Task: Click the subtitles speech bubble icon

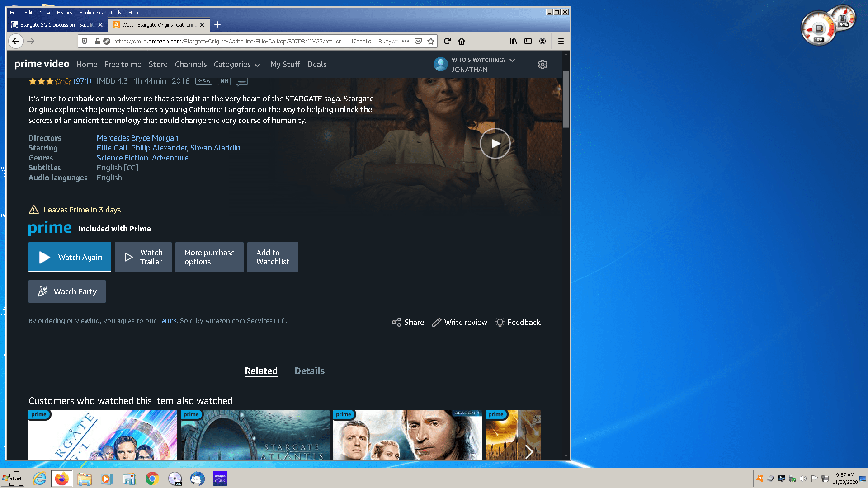Action: point(242,81)
